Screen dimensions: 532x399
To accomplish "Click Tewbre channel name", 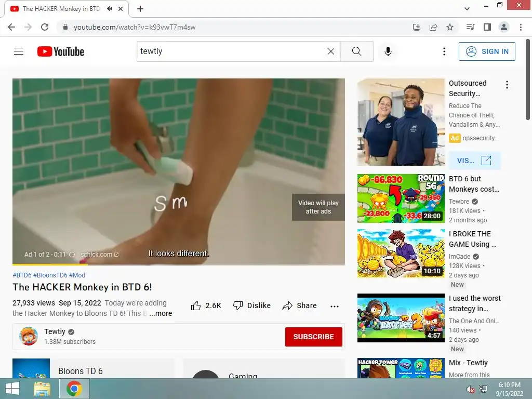I will [x=459, y=202].
